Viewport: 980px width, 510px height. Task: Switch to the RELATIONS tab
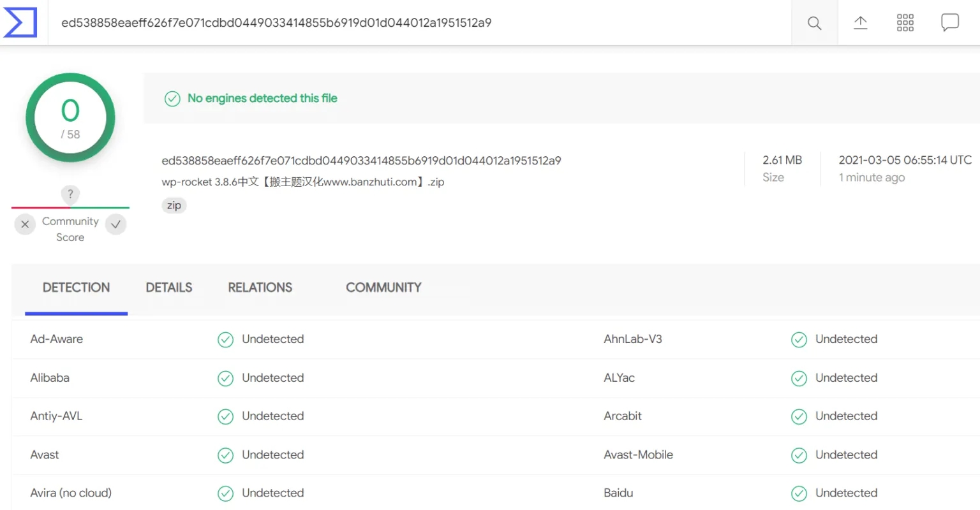coord(260,288)
